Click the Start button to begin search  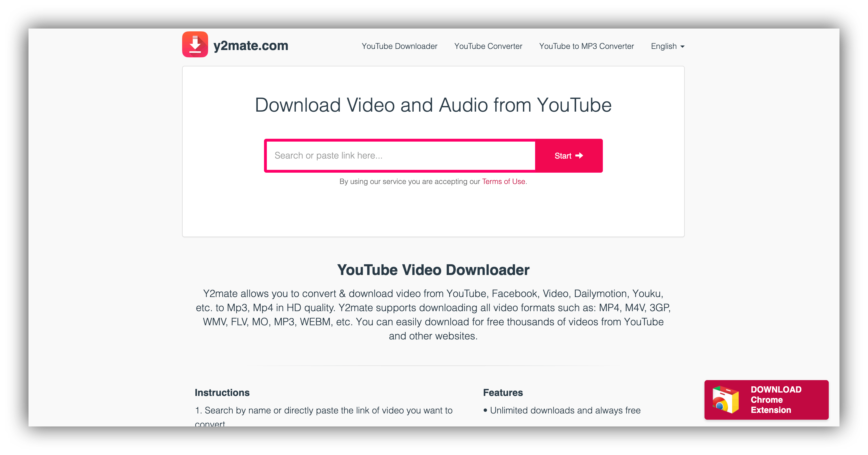click(567, 155)
